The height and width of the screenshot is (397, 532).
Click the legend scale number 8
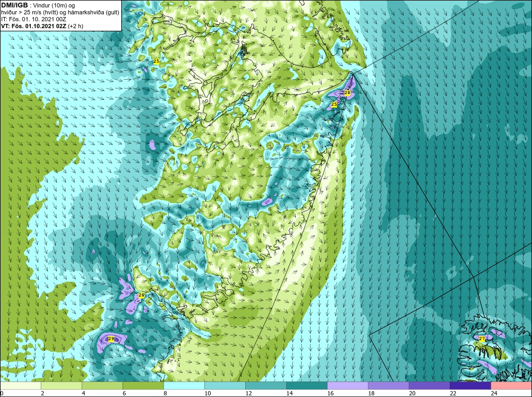(x=165, y=393)
